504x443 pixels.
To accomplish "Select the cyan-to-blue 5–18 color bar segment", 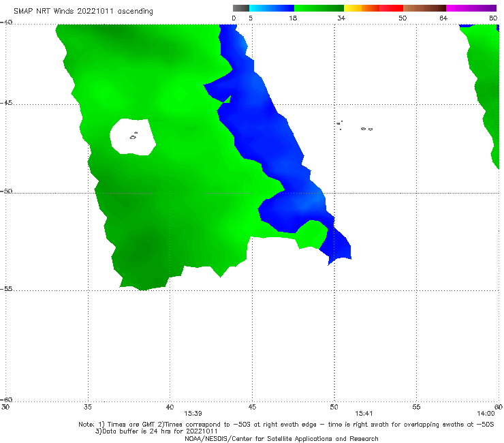I will 272,8.
